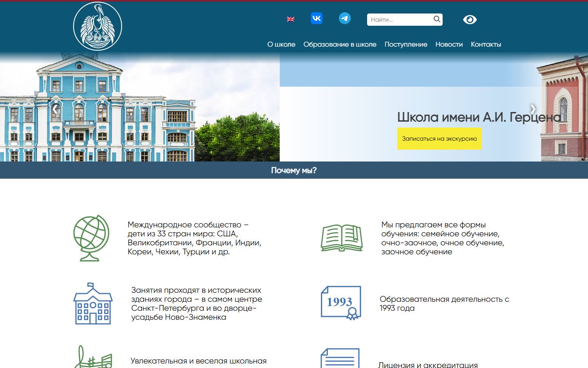This screenshot has height=368, width=588.
Task: Click 'Лицензия и аккредитация' text
Action: point(428,365)
